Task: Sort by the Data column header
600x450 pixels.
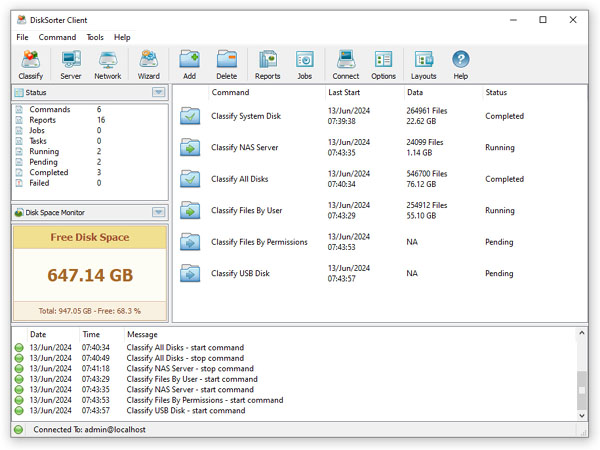Action: pyautogui.click(x=443, y=92)
